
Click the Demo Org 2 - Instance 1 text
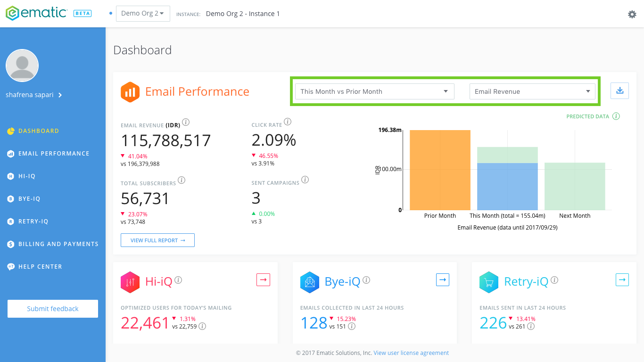pyautogui.click(x=243, y=14)
